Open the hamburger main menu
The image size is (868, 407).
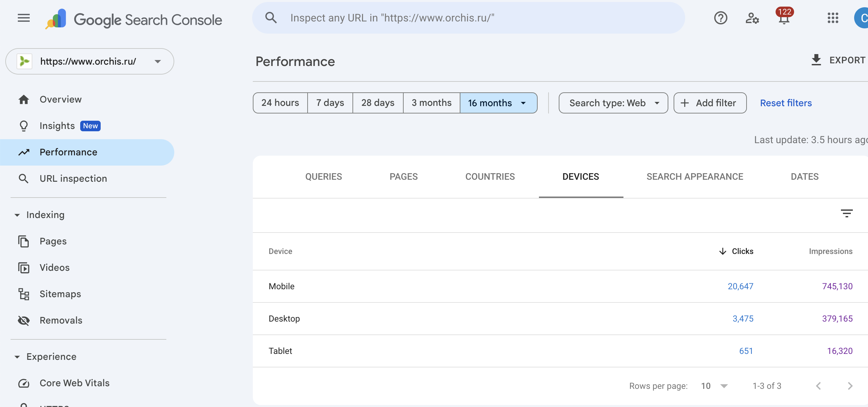[x=23, y=18]
